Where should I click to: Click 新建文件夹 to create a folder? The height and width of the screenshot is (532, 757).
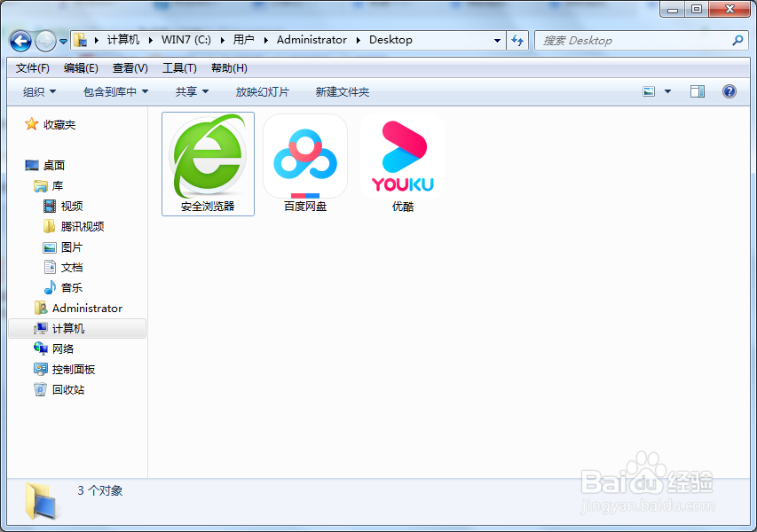coord(343,91)
